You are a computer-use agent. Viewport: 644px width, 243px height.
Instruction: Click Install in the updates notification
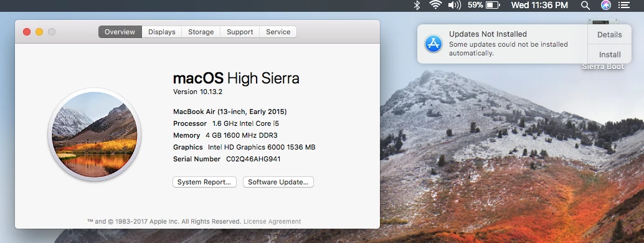tap(610, 54)
